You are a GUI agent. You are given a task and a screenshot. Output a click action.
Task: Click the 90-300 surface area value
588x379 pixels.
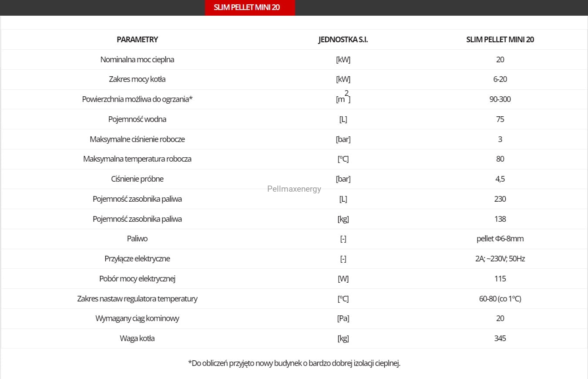[x=500, y=99]
